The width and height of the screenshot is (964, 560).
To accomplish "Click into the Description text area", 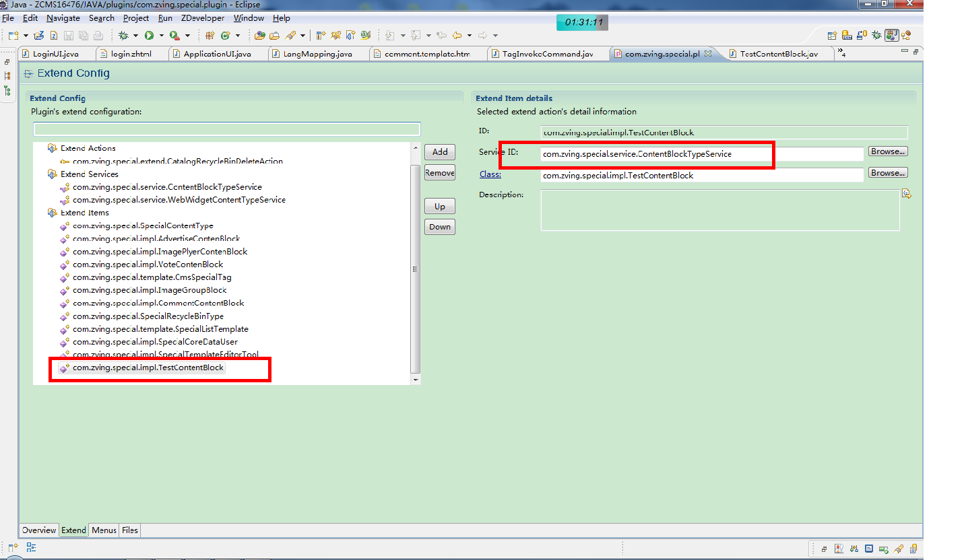I will tap(719, 211).
